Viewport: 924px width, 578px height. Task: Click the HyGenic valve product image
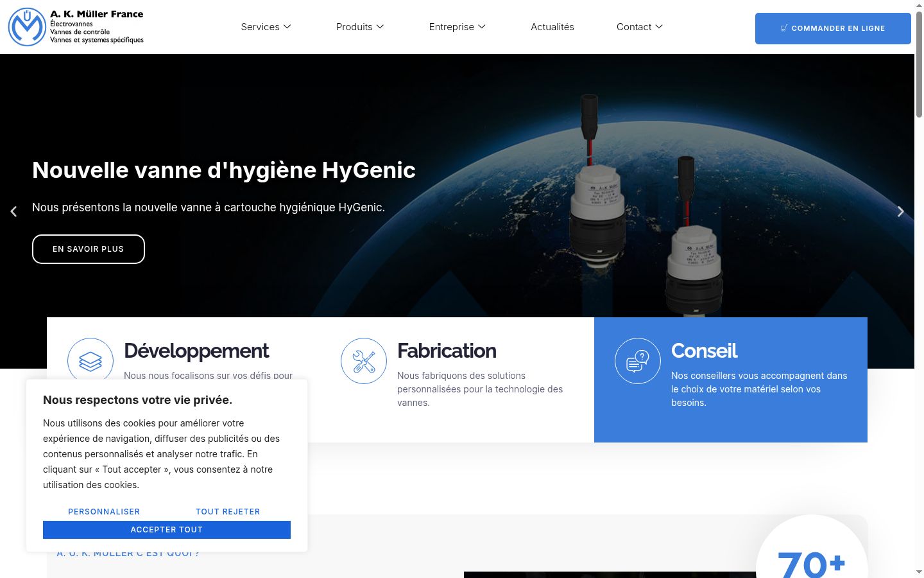click(x=645, y=206)
